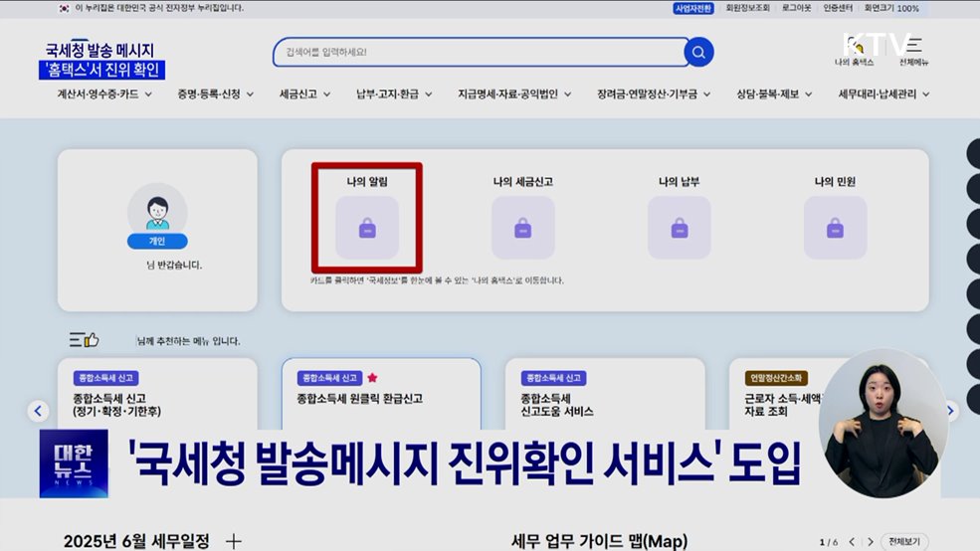Click the recommended menu thumbs-up icon
The width and height of the screenshot is (980, 551).
click(85, 340)
